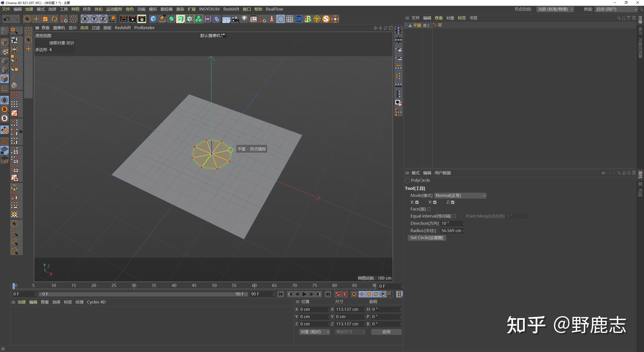Image resolution: width=644 pixels, height=352 pixels.
Task: Open the 界面 layout dropdown
Action: point(616,9)
